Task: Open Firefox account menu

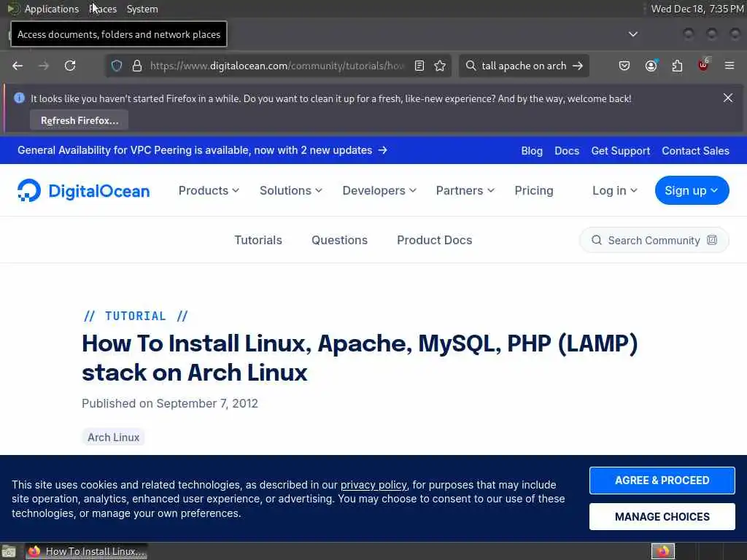Action: coord(651,66)
